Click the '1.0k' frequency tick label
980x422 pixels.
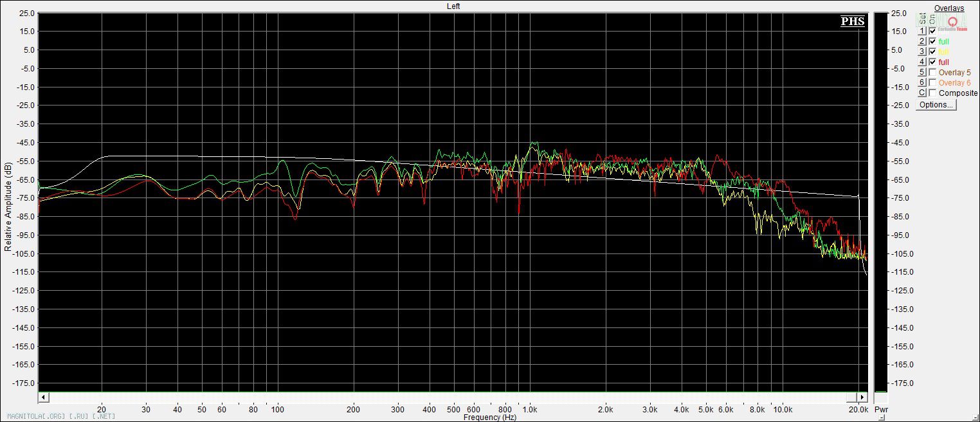530,409
